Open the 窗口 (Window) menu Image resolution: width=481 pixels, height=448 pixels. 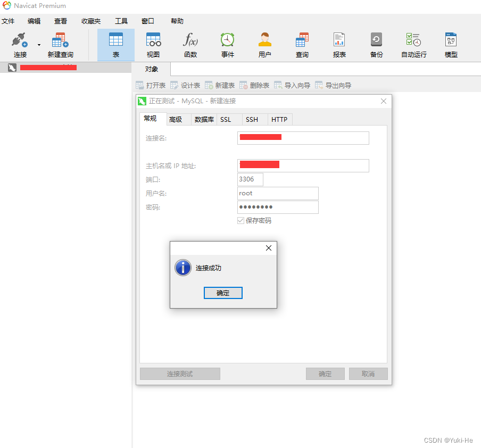coord(147,21)
